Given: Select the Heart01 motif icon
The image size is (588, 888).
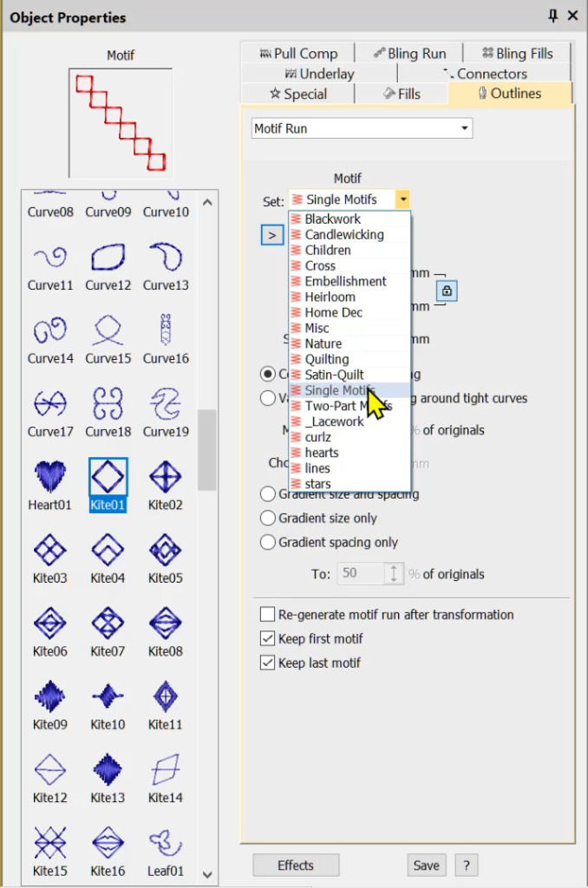Looking at the screenshot, I should pyautogui.click(x=50, y=477).
